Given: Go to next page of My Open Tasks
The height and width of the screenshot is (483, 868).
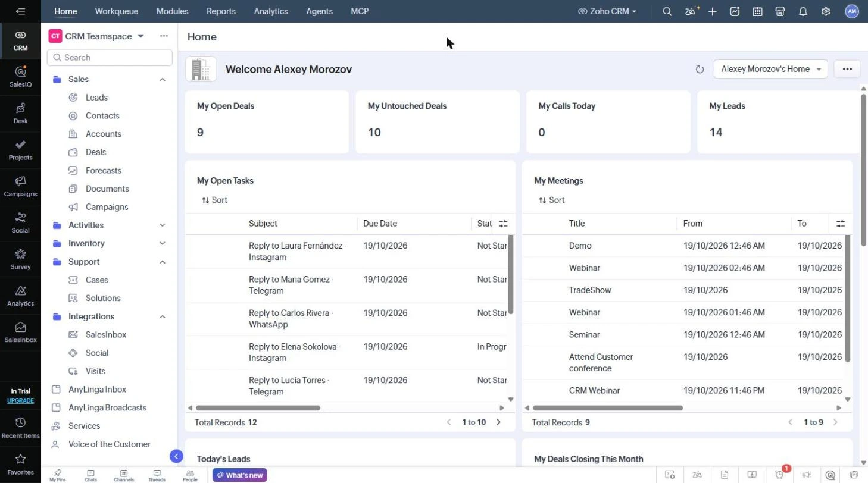Looking at the screenshot, I should click(499, 422).
